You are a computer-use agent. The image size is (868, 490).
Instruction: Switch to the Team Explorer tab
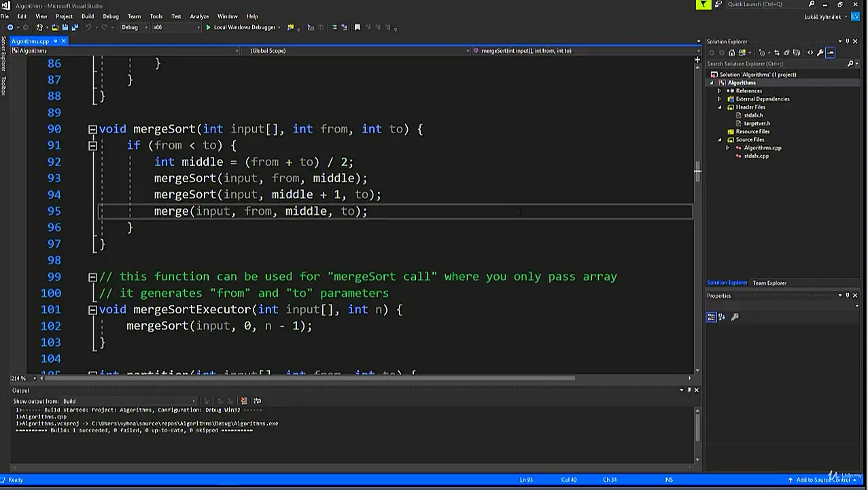tap(769, 283)
